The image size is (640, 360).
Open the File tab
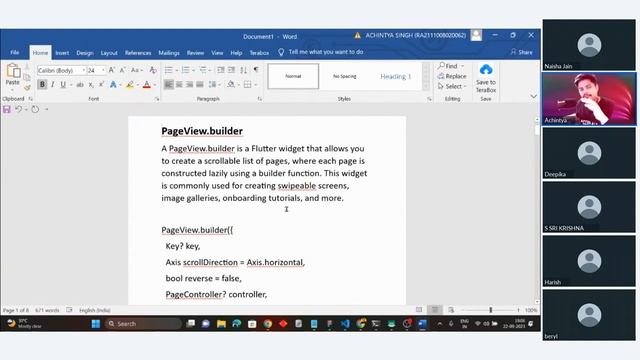click(15, 52)
